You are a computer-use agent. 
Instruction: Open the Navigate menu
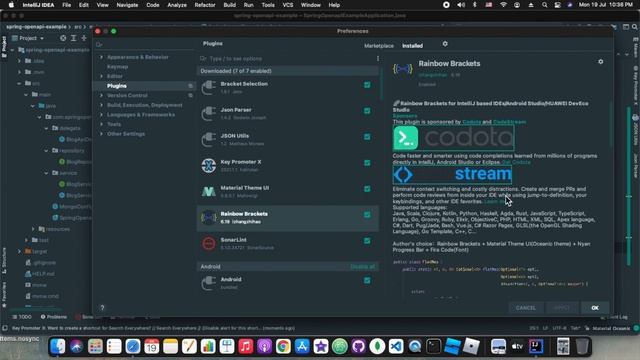[x=127, y=5]
